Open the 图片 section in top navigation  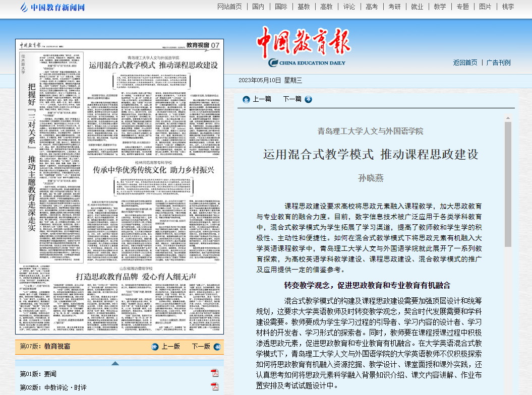point(485,7)
